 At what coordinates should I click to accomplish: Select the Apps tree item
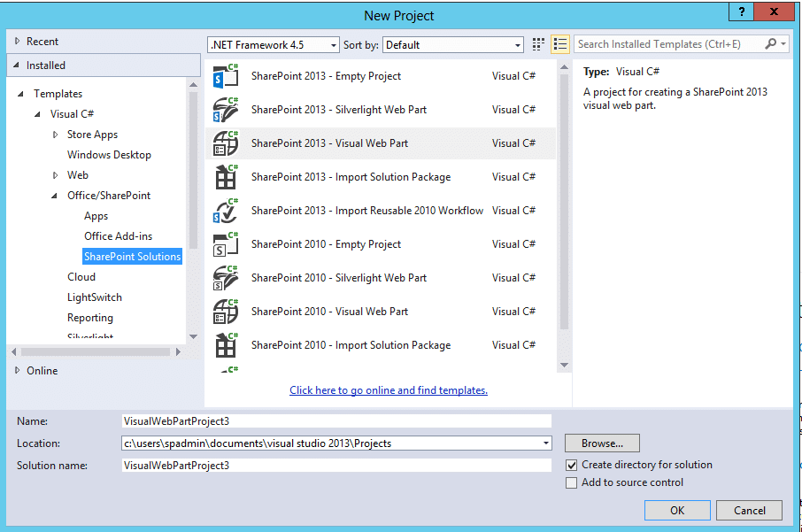[x=96, y=216]
